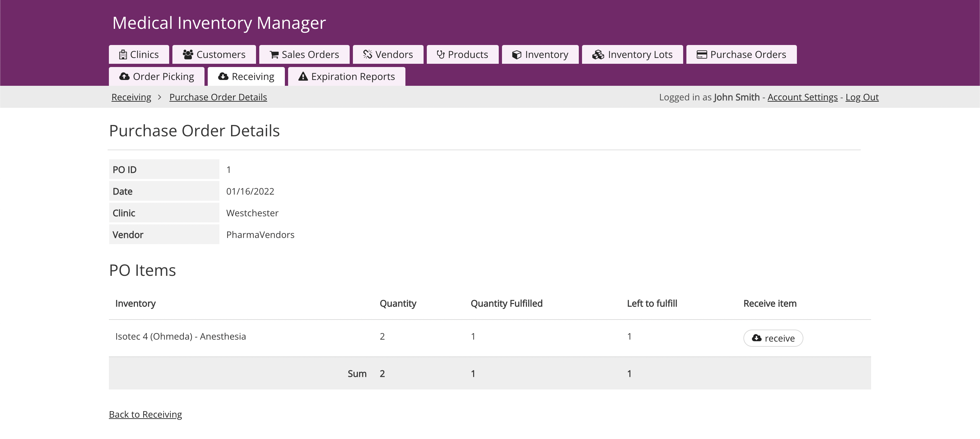This screenshot has width=980, height=439.
Task: Click the Products stethoscope icon
Action: tap(440, 55)
